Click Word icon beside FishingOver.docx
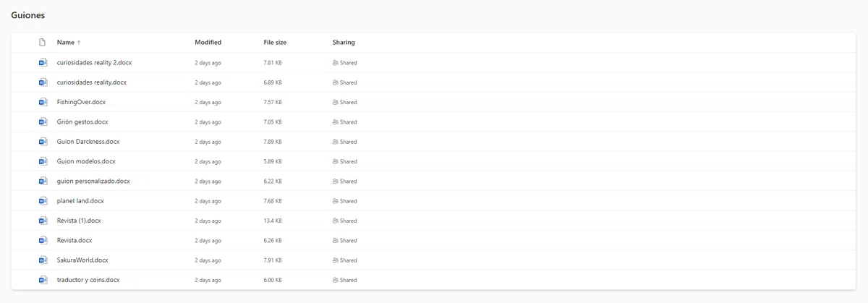The width and height of the screenshot is (868, 303). click(43, 102)
